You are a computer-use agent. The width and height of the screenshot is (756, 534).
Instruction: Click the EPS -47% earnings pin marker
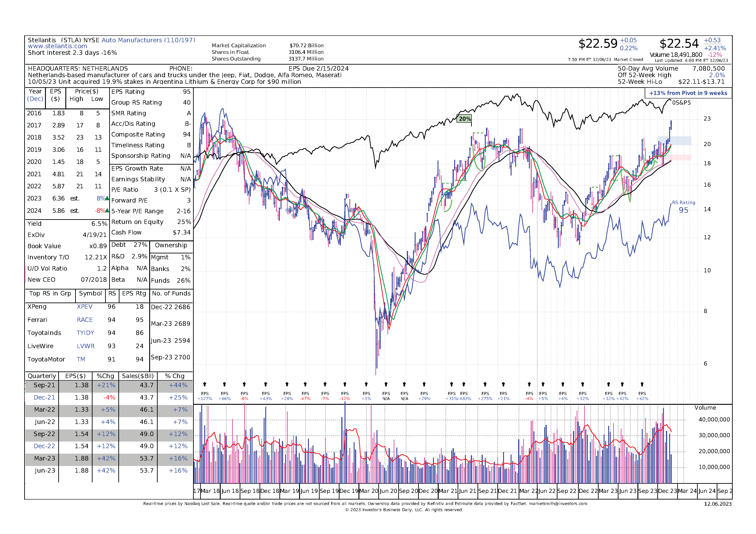(x=305, y=384)
